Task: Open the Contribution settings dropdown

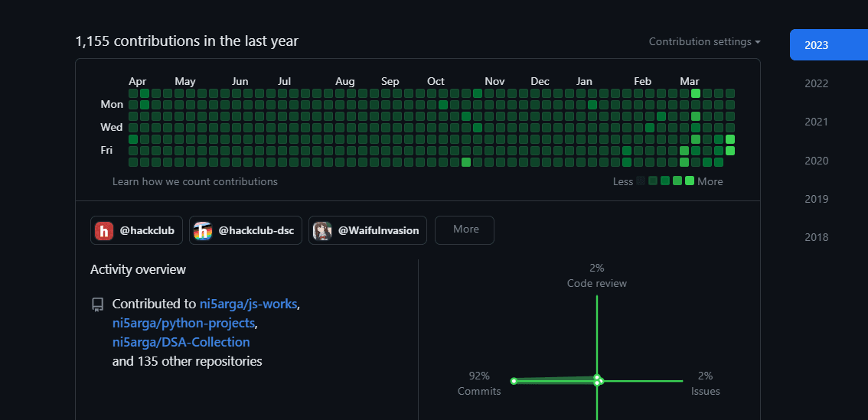Action: pos(704,42)
